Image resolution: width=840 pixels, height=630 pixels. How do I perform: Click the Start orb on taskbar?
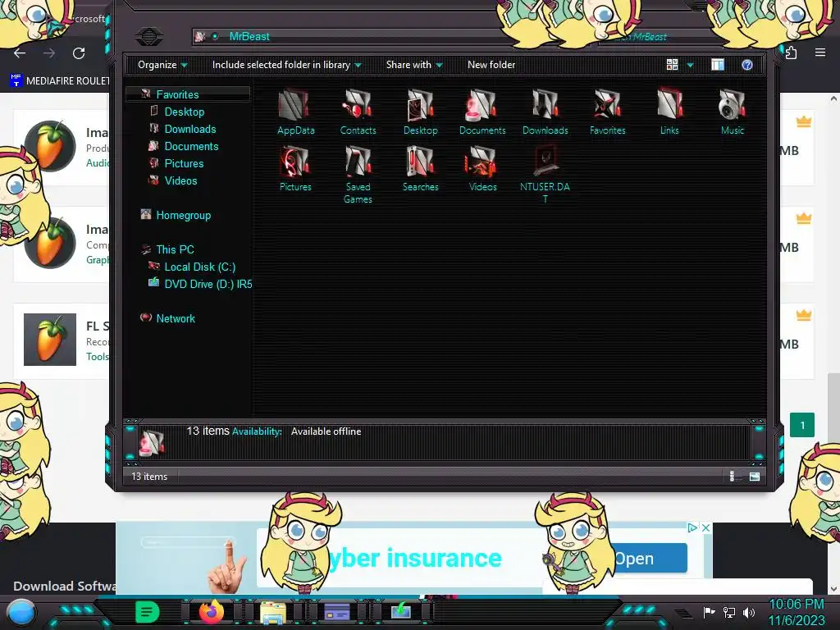click(x=21, y=613)
